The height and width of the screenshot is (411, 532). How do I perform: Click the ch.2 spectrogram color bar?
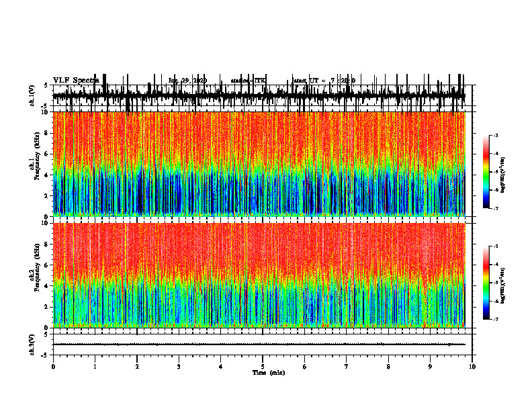click(486, 283)
